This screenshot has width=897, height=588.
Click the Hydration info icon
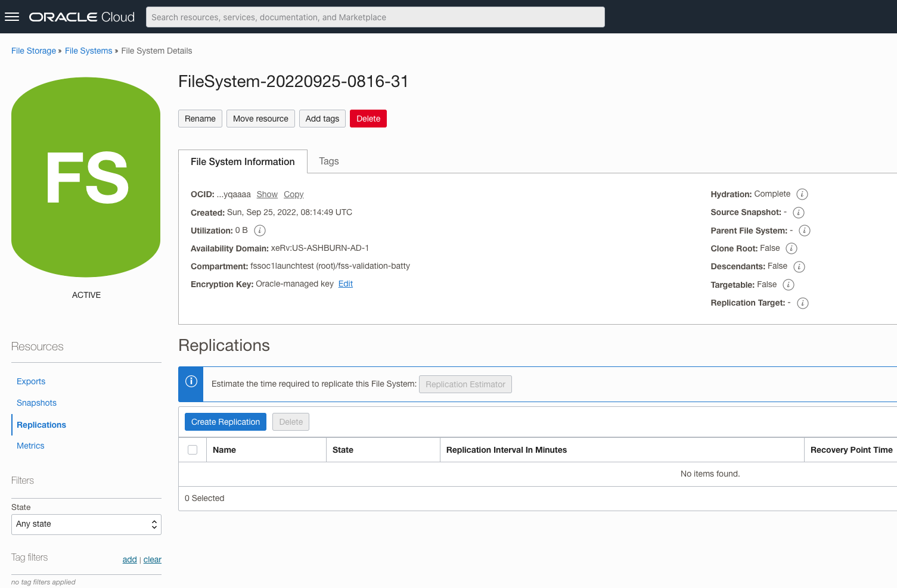(802, 194)
